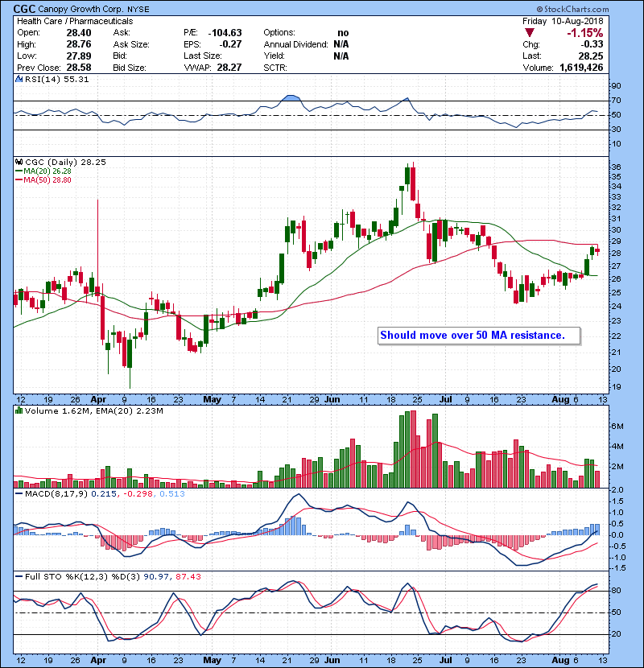Image resolution: width=644 pixels, height=668 pixels.
Task: Click the Chg value -0.33
Action: tap(592, 44)
